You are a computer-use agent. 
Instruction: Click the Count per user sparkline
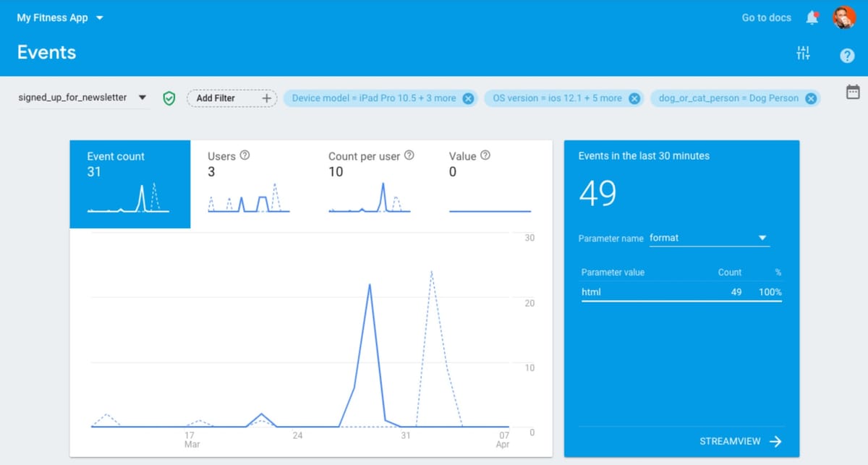point(370,197)
